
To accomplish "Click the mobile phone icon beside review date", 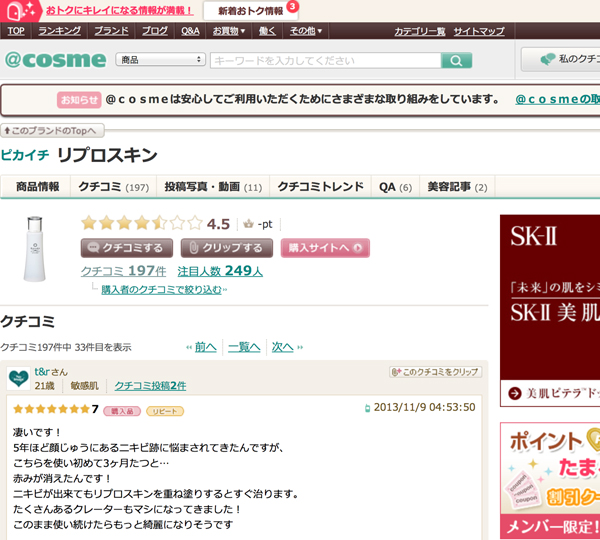I will click(x=367, y=409).
